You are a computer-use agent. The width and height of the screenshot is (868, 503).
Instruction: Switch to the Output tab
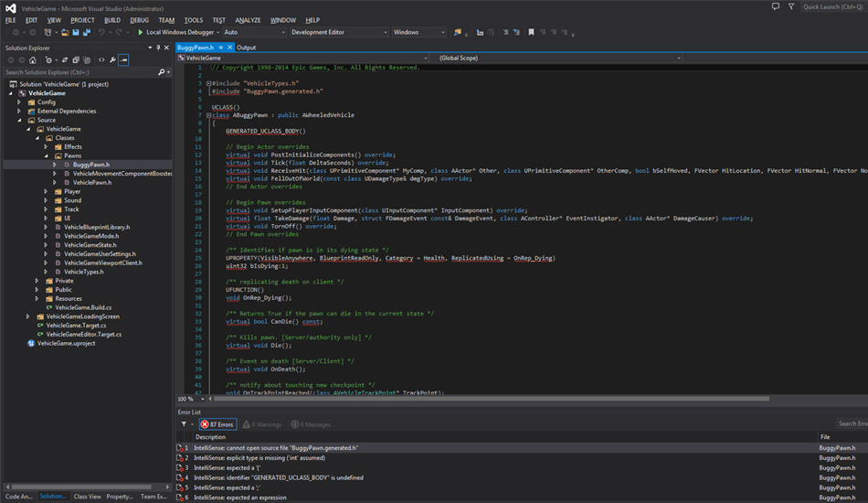[x=247, y=48]
